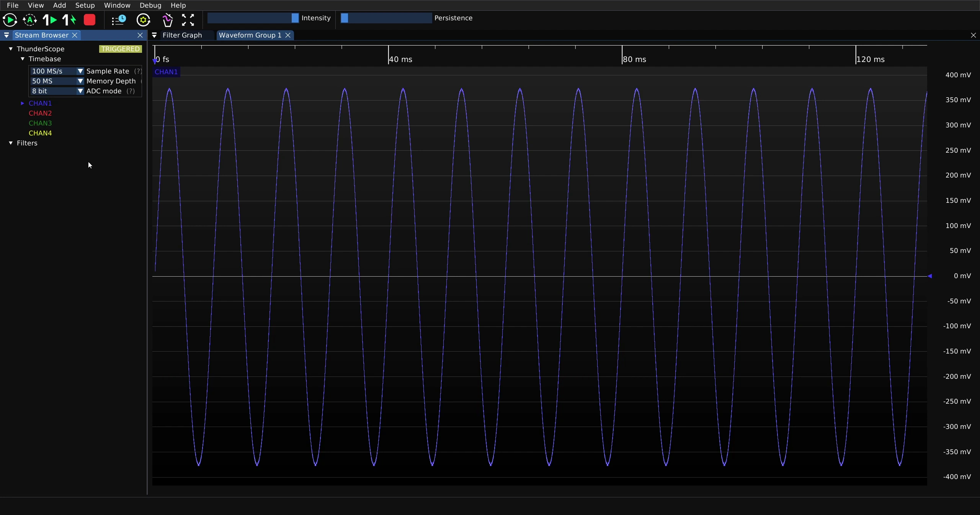Stop acquisition with red button

click(x=90, y=20)
